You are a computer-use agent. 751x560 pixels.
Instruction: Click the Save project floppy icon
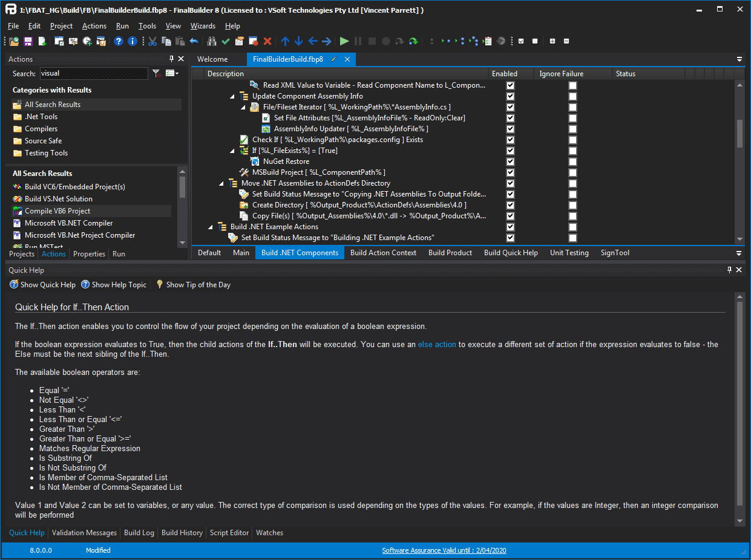point(28,41)
